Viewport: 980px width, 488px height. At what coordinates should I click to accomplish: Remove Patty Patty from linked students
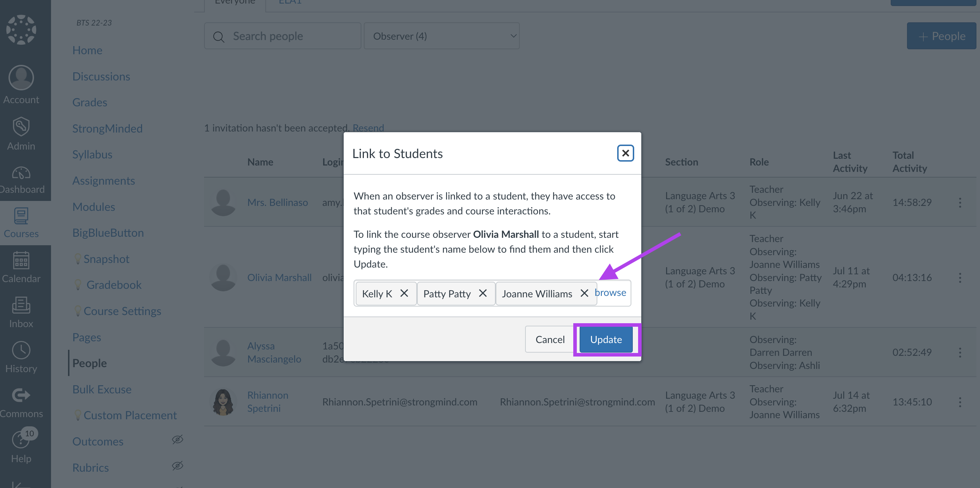click(483, 293)
